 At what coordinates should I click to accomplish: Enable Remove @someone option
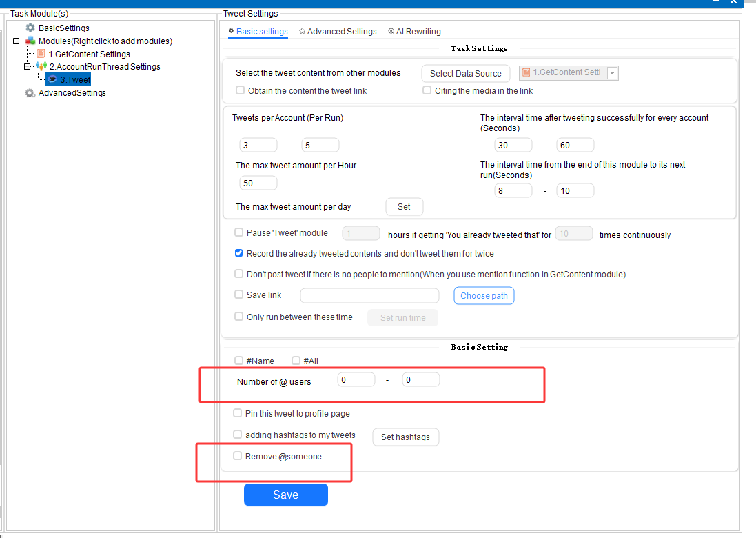pyautogui.click(x=237, y=456)
